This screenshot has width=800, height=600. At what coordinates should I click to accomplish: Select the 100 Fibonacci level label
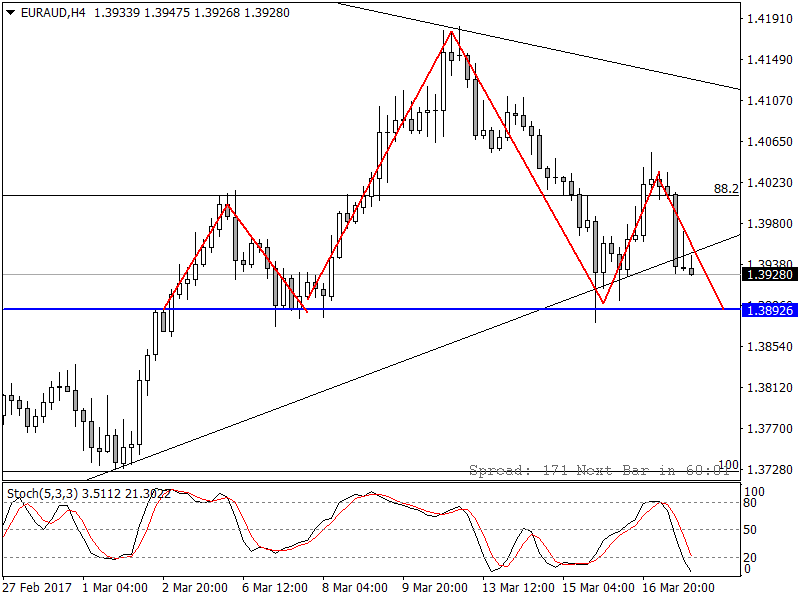[728, 464]
